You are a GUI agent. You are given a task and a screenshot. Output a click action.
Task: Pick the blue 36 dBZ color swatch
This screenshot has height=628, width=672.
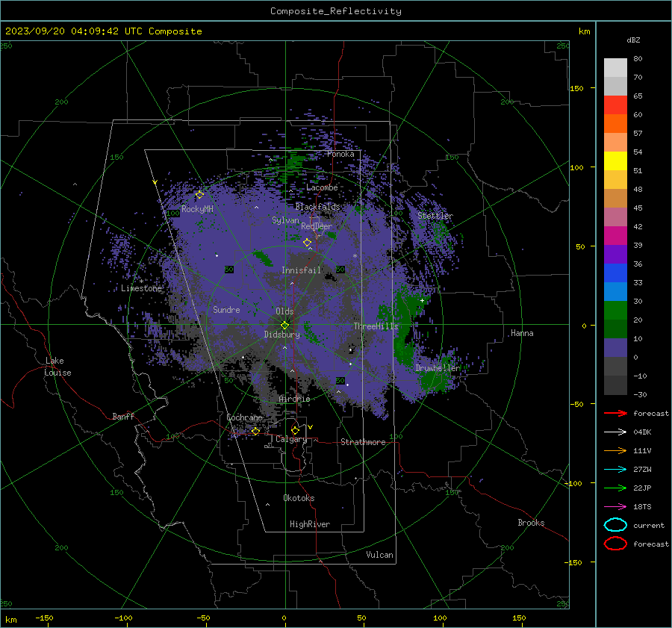point(615,273)
